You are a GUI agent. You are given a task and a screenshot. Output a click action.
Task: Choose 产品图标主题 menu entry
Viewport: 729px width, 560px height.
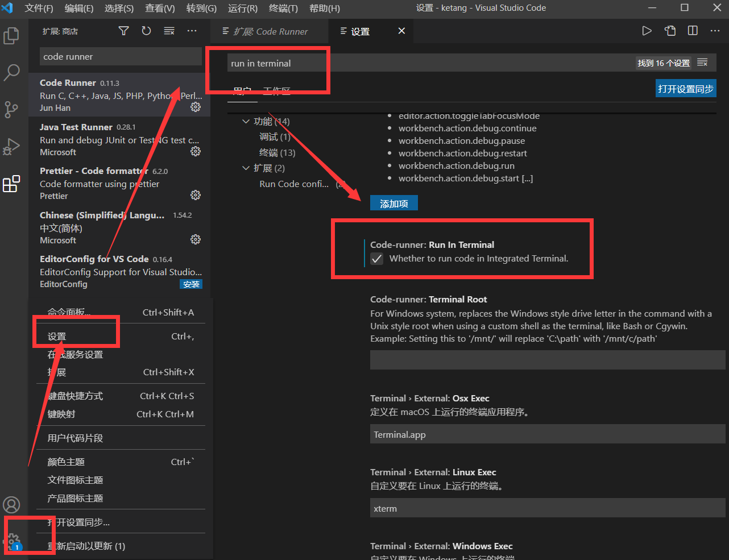pos(121,498)
